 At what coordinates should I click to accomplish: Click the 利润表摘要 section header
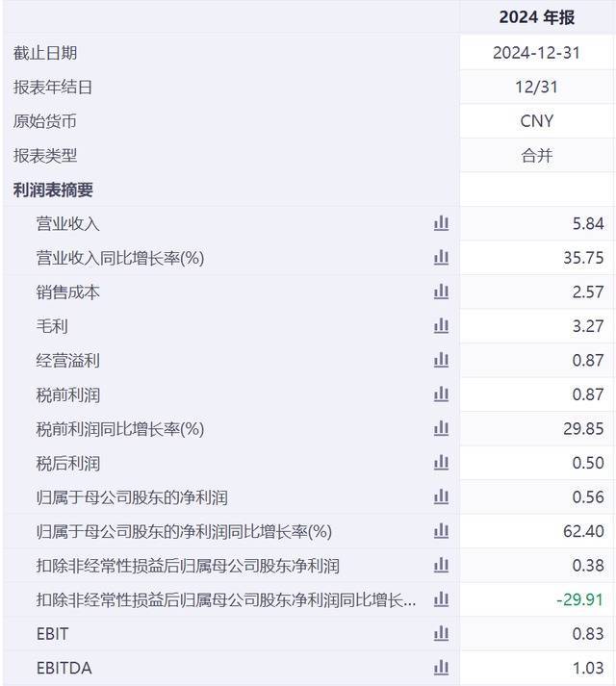tap(53, 190)
